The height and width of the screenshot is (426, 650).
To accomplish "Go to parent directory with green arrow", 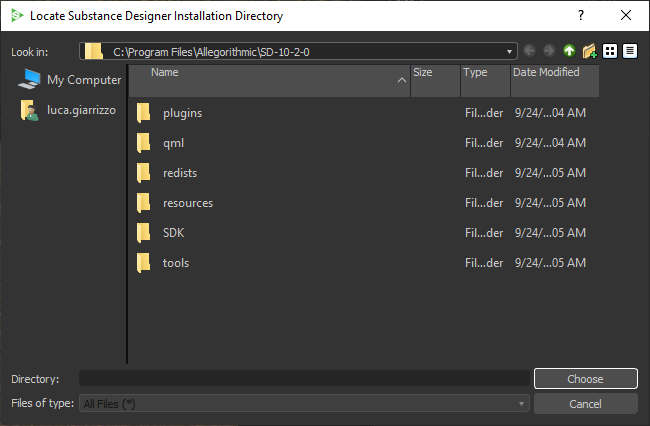I will (x=569, y=51).
